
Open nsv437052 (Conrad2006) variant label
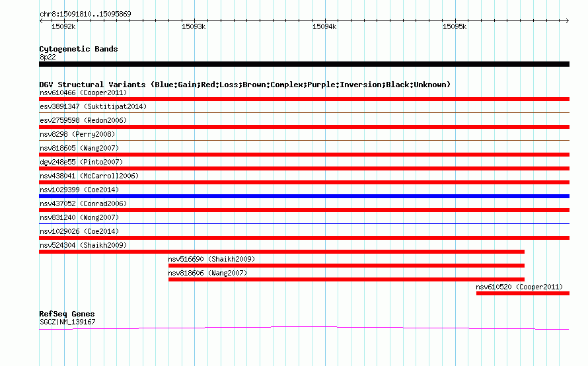click(x=83, y=203)
